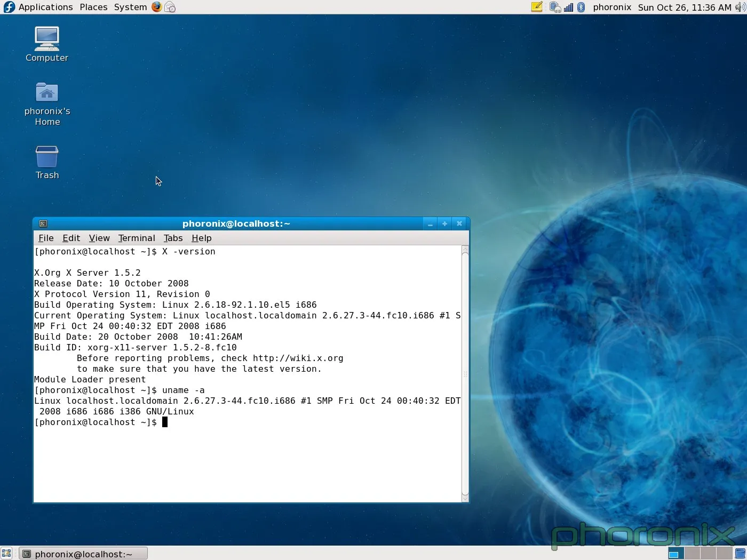747x560 pixels.
Task: Click the terminal vertical scrollbar track
Action: pyautogui.click(x=465, y=373)
